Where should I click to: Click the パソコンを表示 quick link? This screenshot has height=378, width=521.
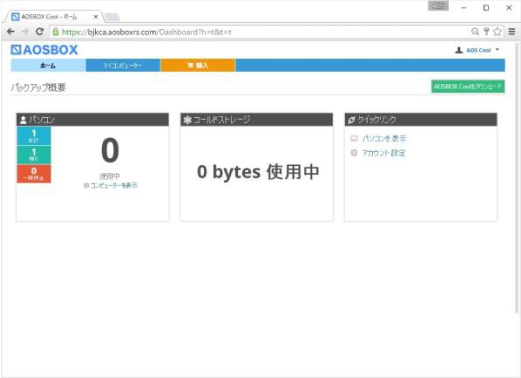tap(384, 138)
